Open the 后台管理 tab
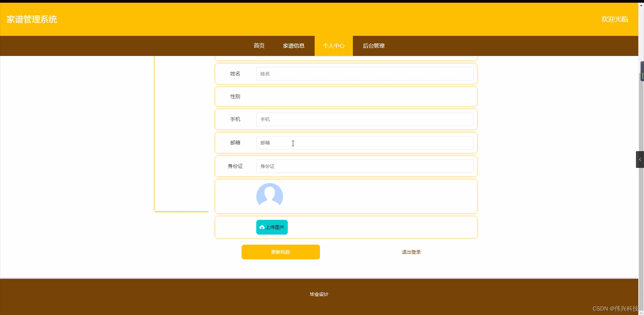 pos(374,46)
